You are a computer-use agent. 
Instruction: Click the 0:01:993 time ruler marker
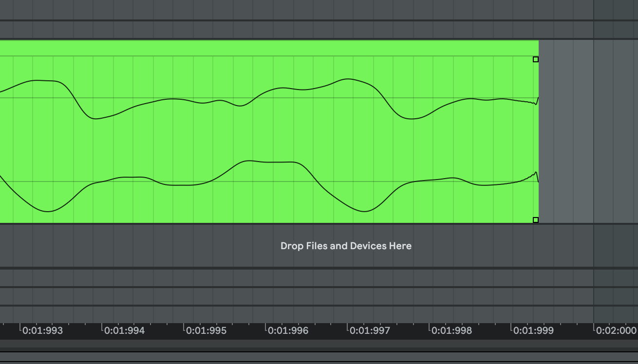[x=43, y=330]
